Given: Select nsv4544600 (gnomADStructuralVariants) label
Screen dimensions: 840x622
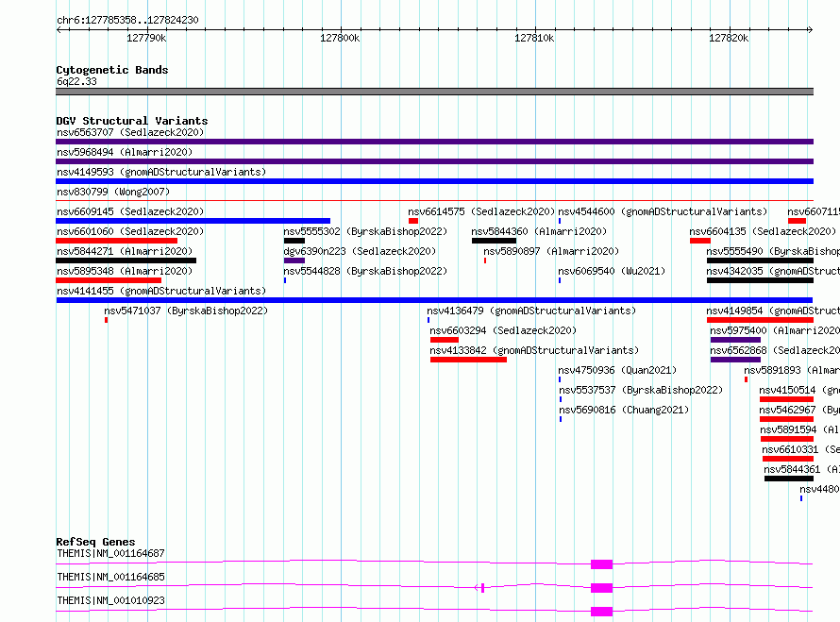Looking at the screenshot, I should tap(663, 211).
